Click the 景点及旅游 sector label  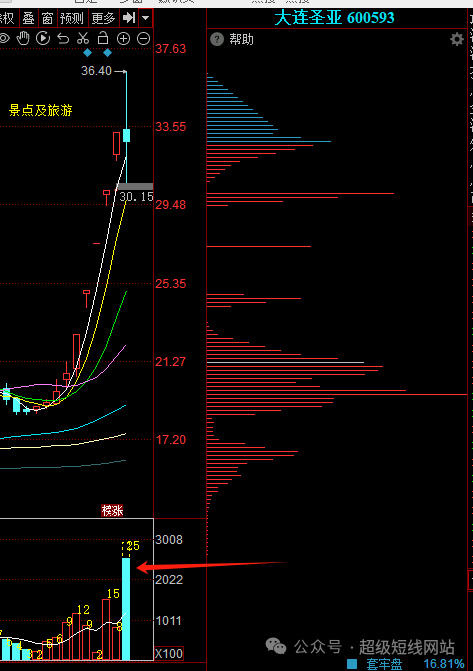coord(41,110)
